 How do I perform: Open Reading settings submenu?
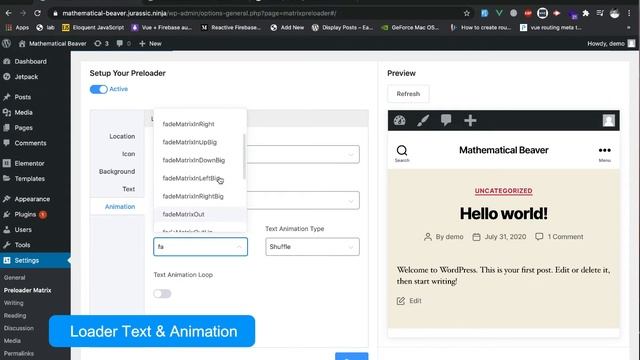pos(15,316)
